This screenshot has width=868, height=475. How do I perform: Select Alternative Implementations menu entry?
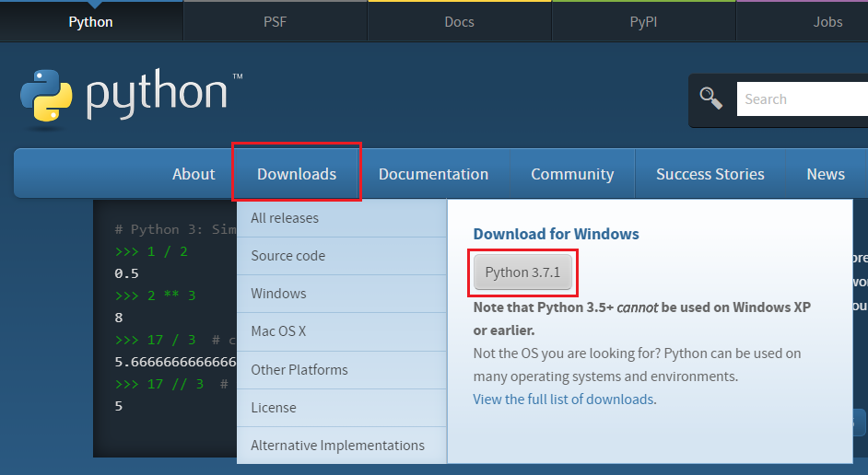[x=342, y=446]
